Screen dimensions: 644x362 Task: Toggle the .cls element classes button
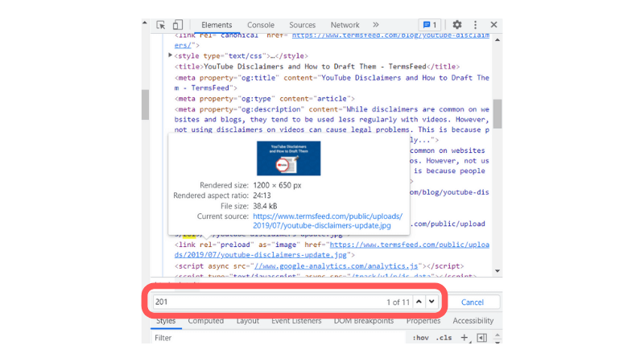(444, 338)
